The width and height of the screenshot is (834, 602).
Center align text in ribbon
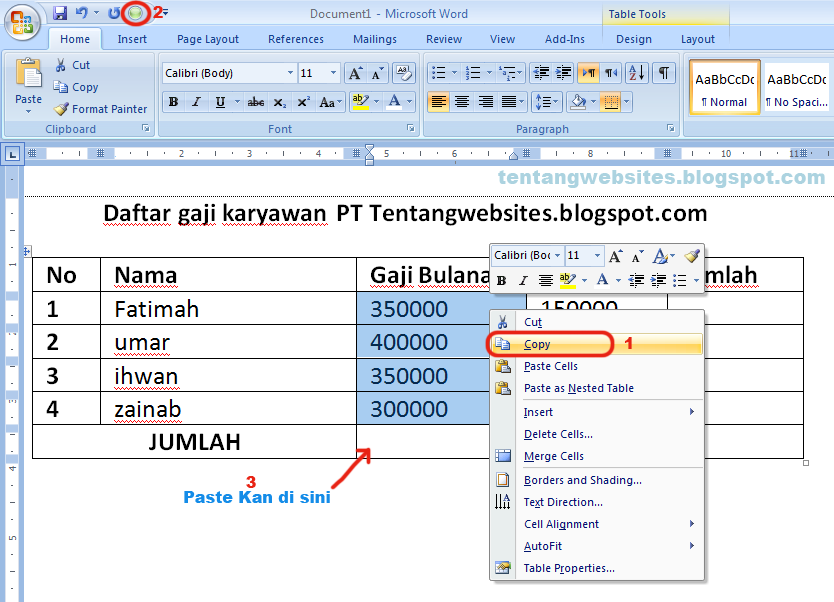[x=462, y=102]
